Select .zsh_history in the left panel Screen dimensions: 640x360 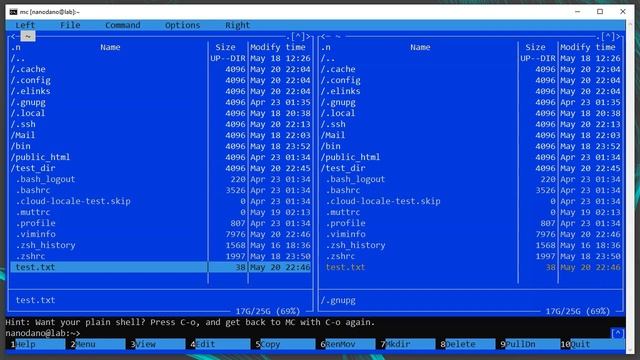[160, 245]
